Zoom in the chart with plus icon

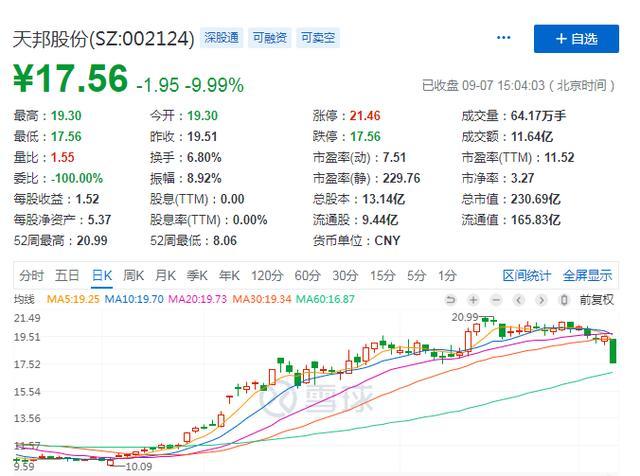click(473, 300)
